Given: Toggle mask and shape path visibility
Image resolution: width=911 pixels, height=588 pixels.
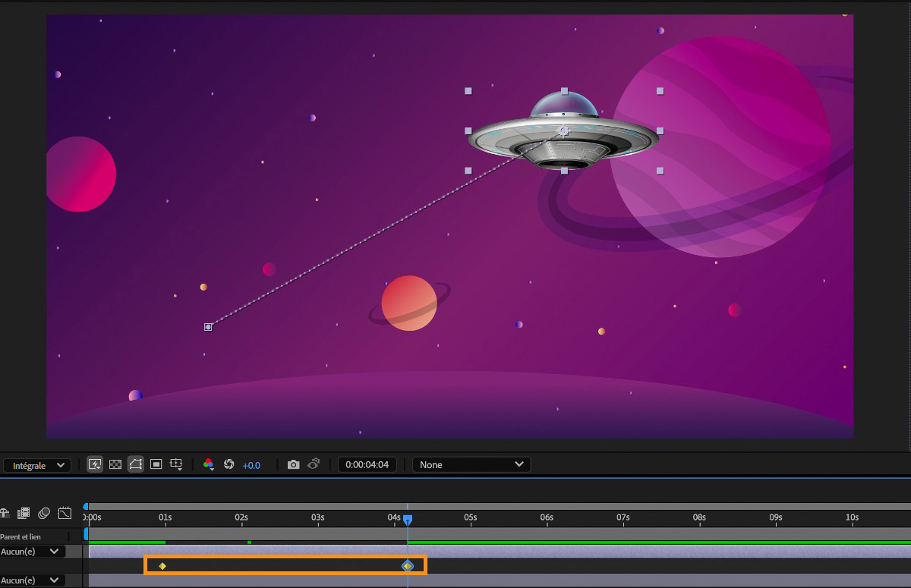Looking at the screenshot, I should (x=136, y=464).
